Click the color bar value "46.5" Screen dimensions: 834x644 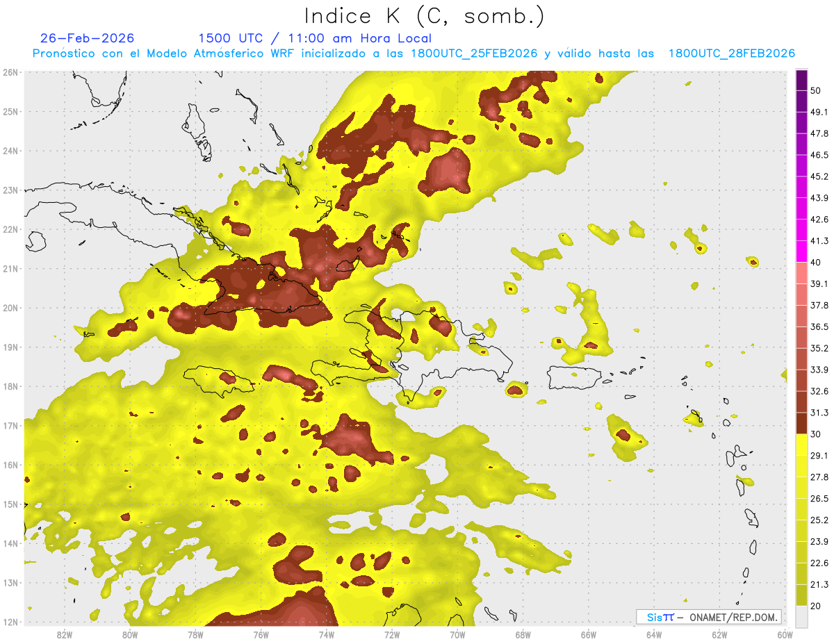click(819, 155)
